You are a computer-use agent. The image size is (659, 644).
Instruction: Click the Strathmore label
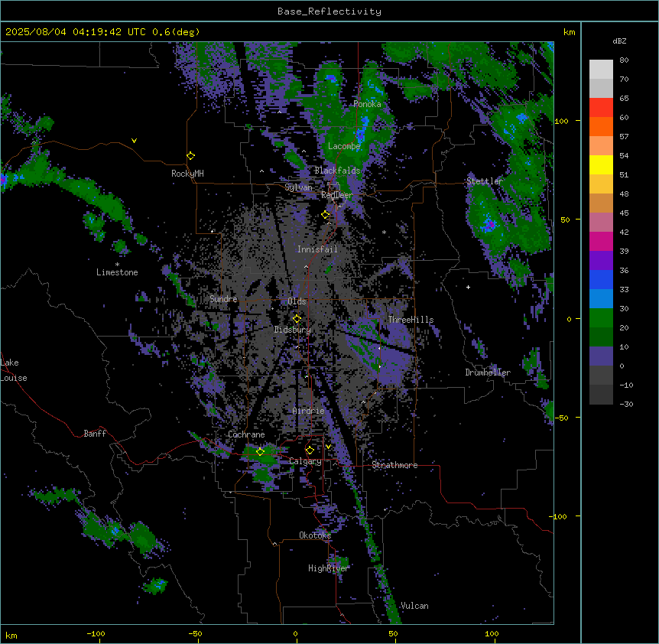394,465
